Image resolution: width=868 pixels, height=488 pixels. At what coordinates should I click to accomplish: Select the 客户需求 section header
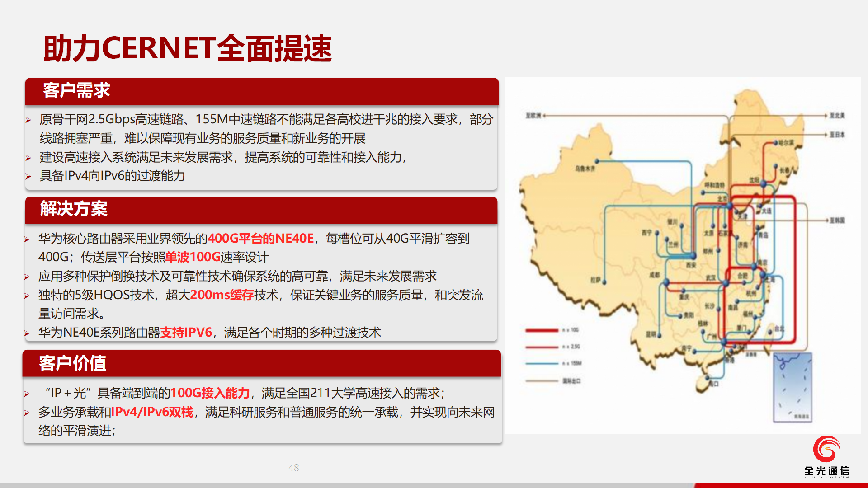[262, 91]
